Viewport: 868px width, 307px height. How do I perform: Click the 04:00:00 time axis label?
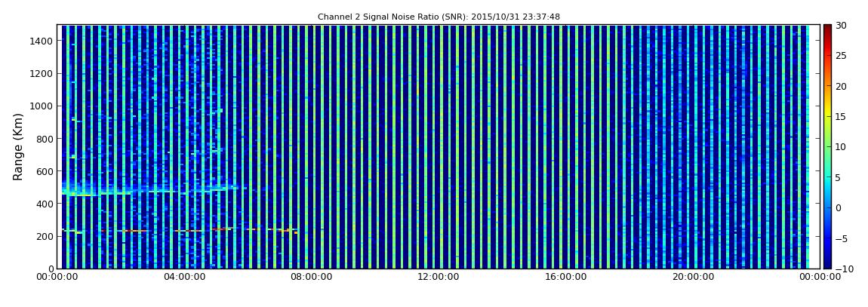[x=184, y=277]
